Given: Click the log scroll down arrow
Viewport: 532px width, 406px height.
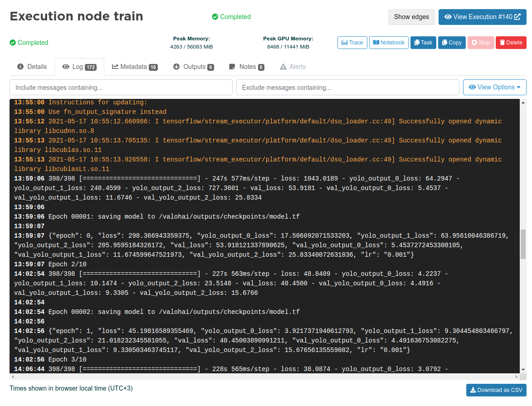Looking at the screenshot, I should point(523,369).
